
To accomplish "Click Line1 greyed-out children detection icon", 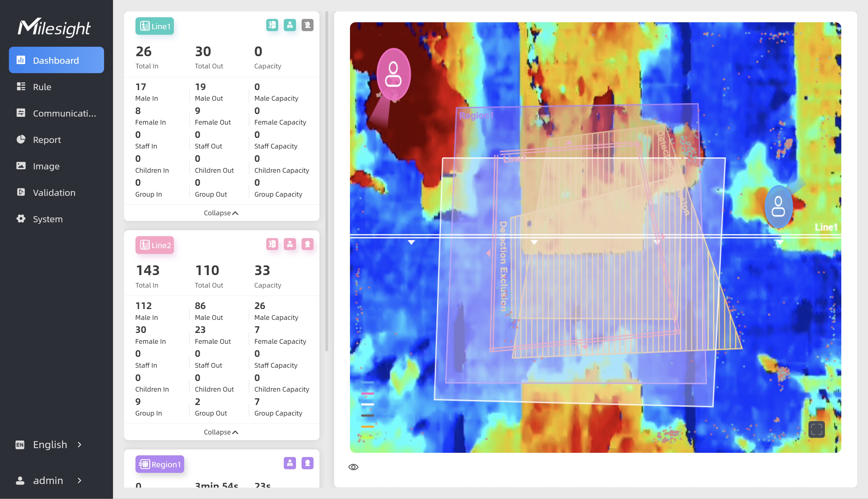I will (x=307, y=25).
